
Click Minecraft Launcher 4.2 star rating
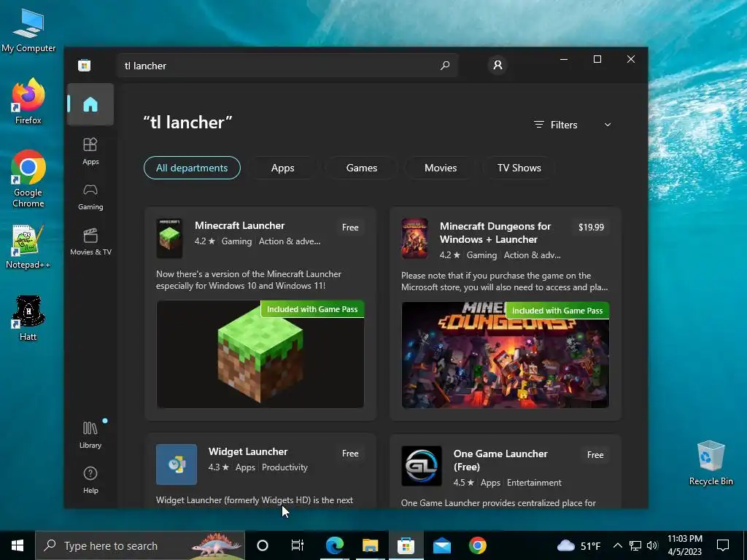[x=205, y=241]
